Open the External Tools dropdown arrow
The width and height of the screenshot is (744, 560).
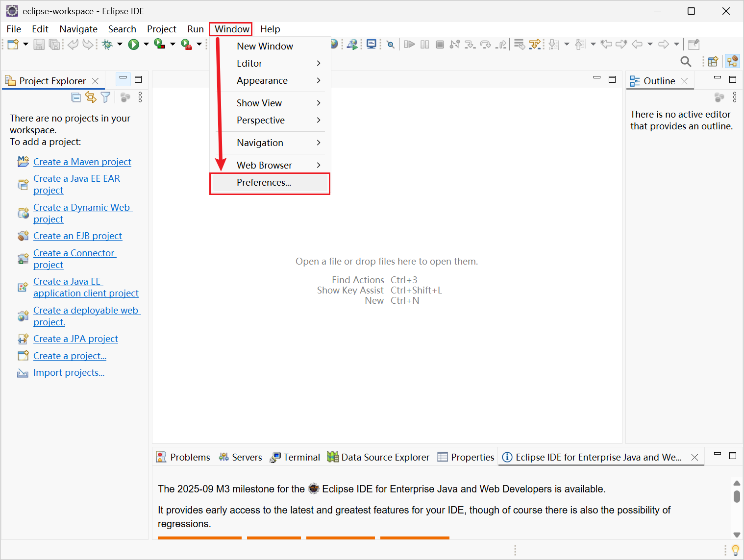coord(199,45)
